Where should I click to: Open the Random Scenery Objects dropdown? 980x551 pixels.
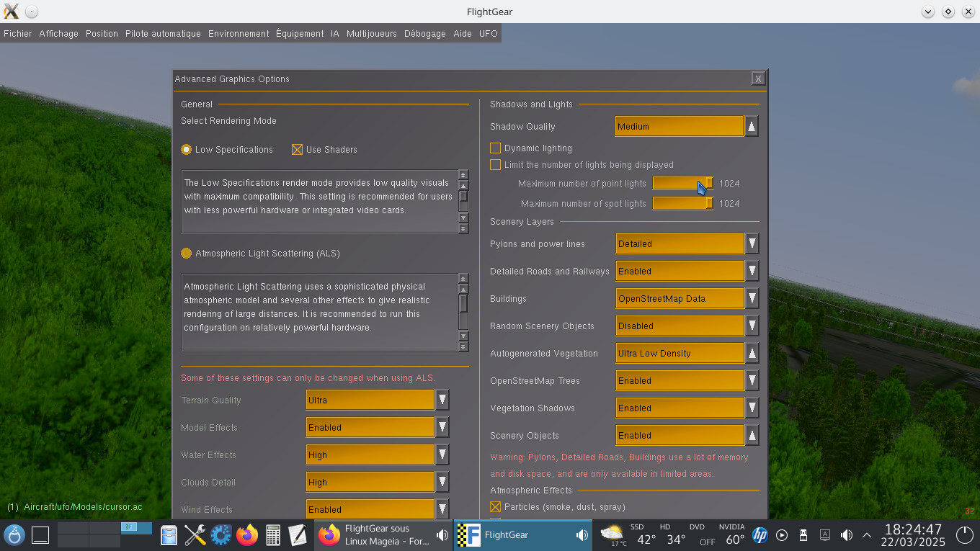[752, 326]
